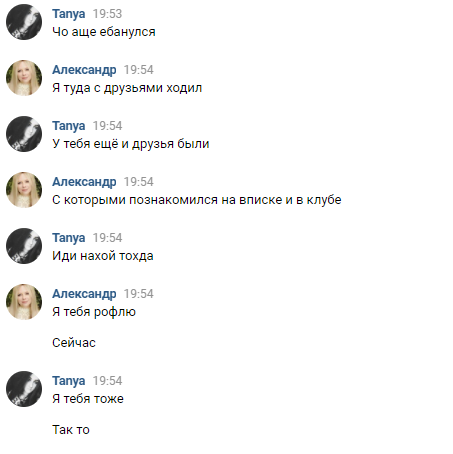Open Tanya's avatar beside "У тебя ещё и друзья были"
The height and width of the screenshot is (454, 453).
pos(24,134)
